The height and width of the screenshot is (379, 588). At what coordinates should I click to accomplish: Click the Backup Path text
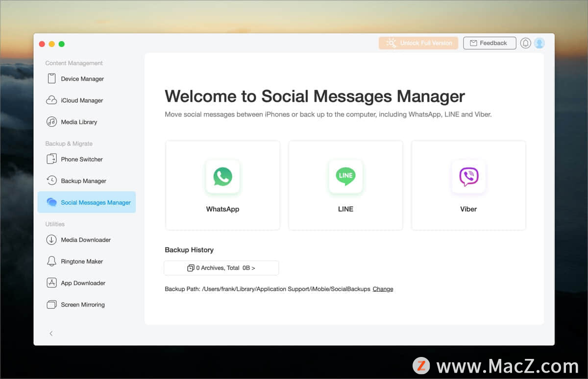click(268, 289)
